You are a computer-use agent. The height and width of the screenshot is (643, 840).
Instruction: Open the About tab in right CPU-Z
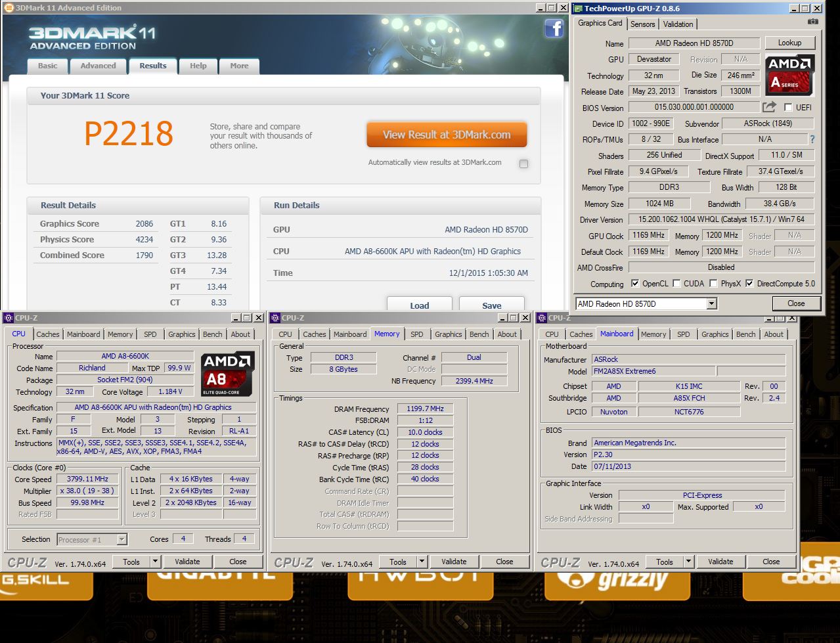[x=774, y=334]
